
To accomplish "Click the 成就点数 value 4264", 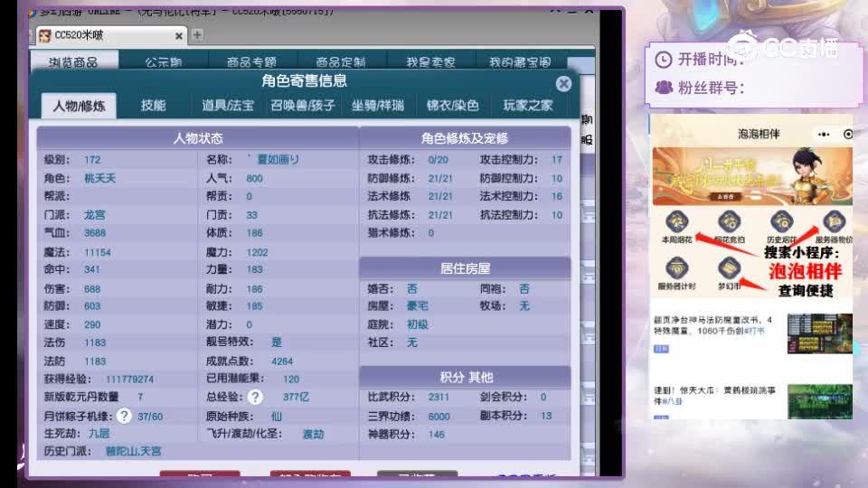I will click(x=282, y=361).
